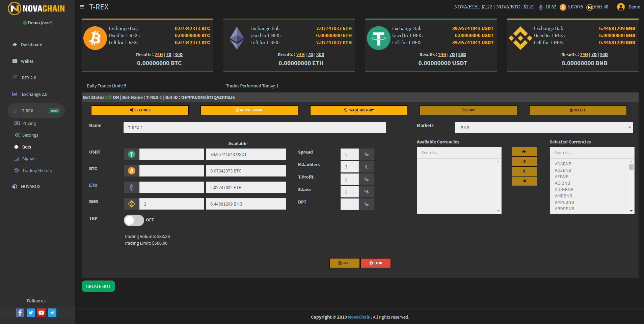Remove one currency from selected list
644x324 pixels.
524,171
